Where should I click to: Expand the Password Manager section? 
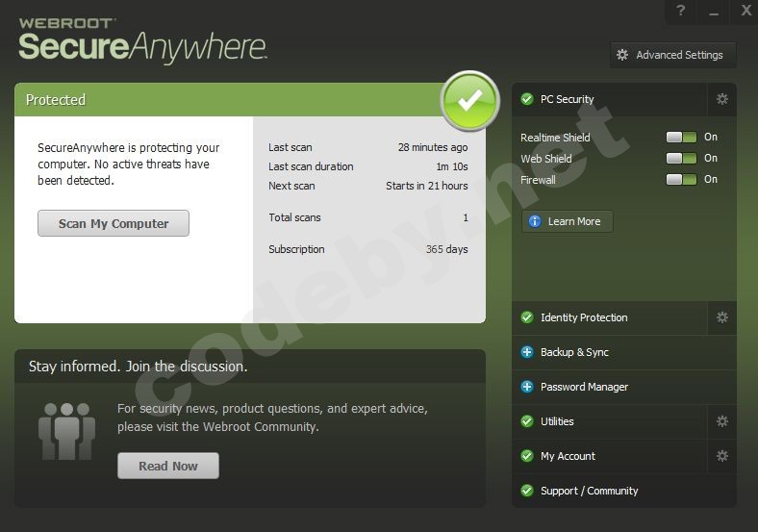click(x=584, y=387)
